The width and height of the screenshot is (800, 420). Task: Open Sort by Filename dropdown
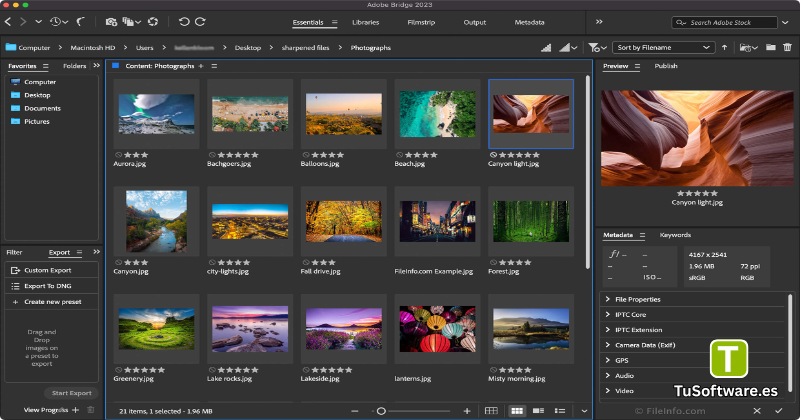[663, 47]
